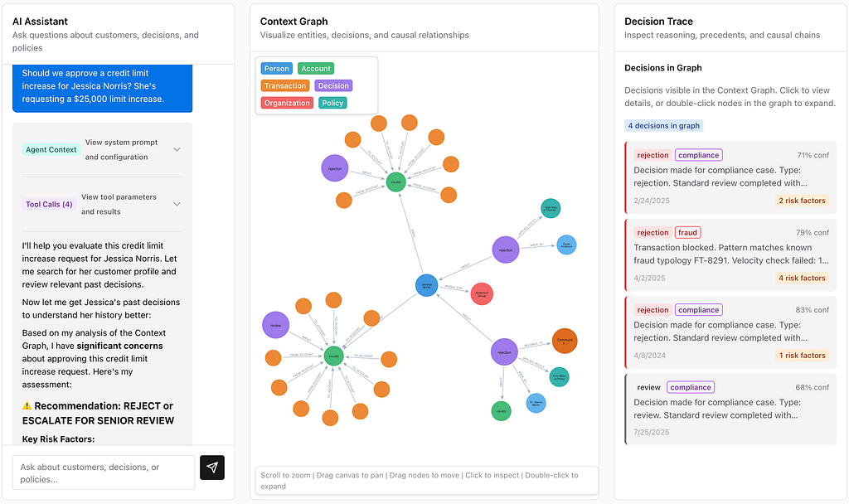Click the 4 risk factors badge on fraud decision
Image resolution: width=849 pixels, height=504 pixels.
tap(801, 278)
